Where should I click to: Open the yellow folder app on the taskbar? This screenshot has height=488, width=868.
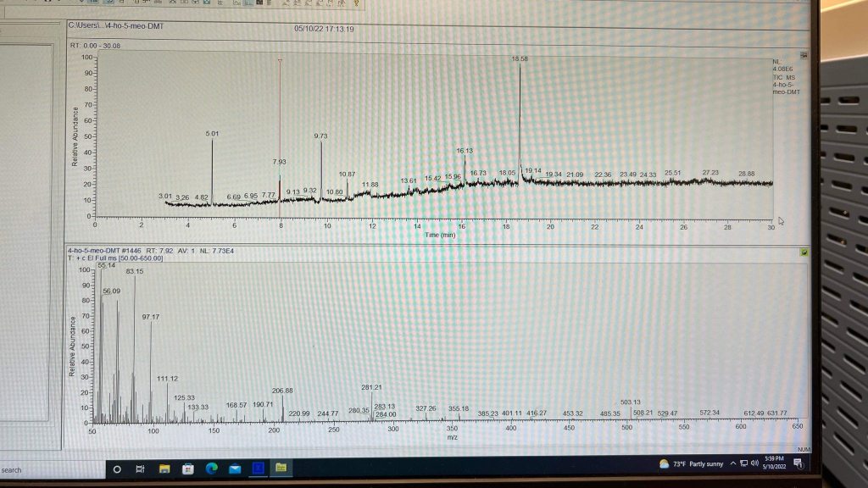click(281, 468)
